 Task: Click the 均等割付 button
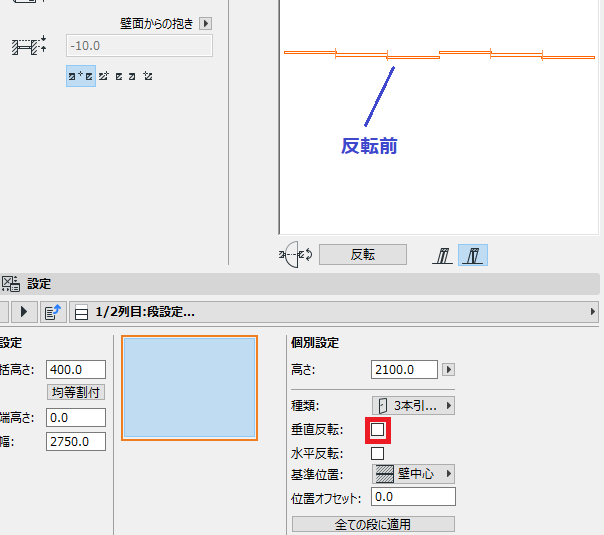point(76,392)
